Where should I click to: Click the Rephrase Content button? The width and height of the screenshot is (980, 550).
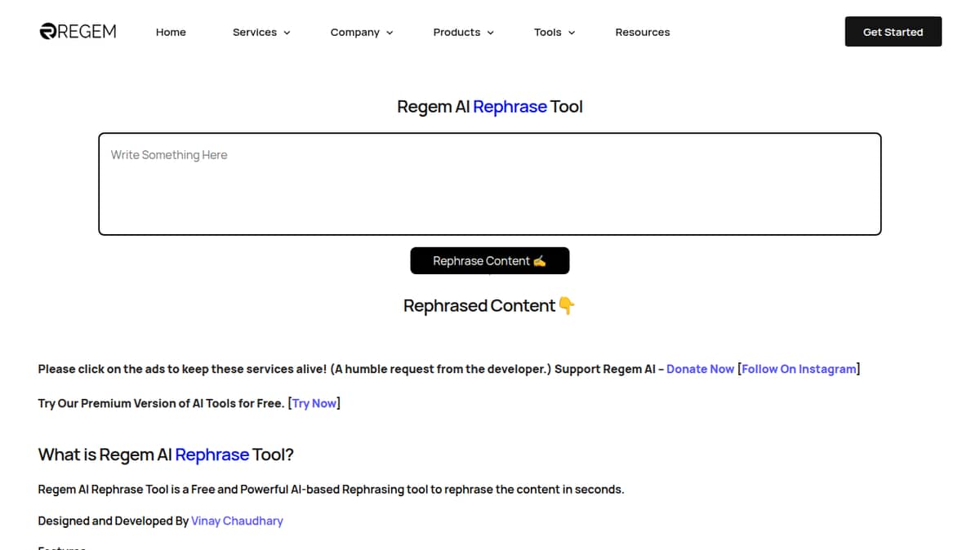pos(490,261)
